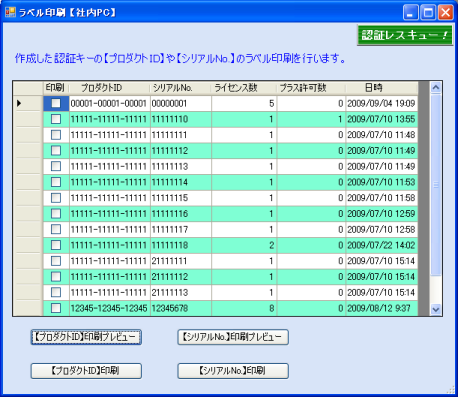This screenshot has width=458, height=397.
Task: Click the ライセンス数 column header
Action: point(244,88)
